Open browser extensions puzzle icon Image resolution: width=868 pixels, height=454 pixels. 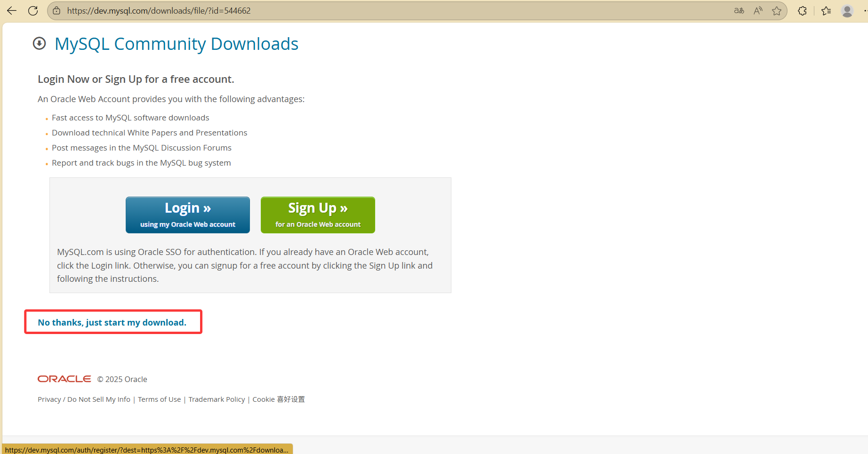[x=803, y=11]
